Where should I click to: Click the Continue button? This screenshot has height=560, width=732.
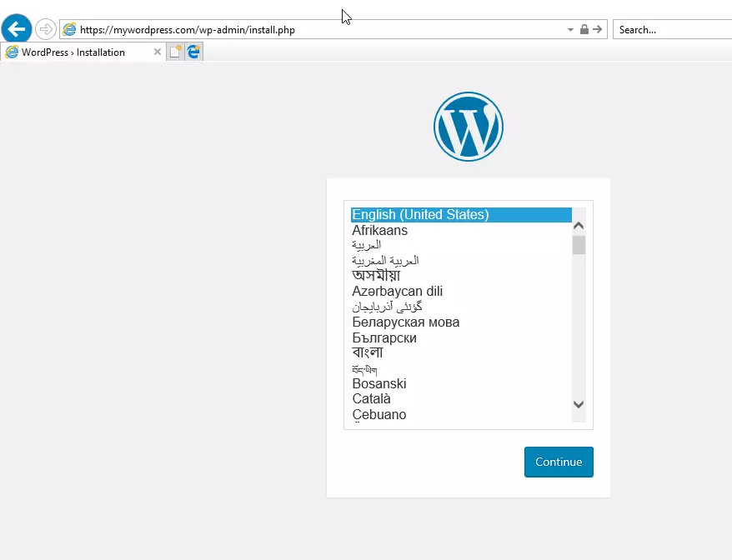click(x=559, y=462)
